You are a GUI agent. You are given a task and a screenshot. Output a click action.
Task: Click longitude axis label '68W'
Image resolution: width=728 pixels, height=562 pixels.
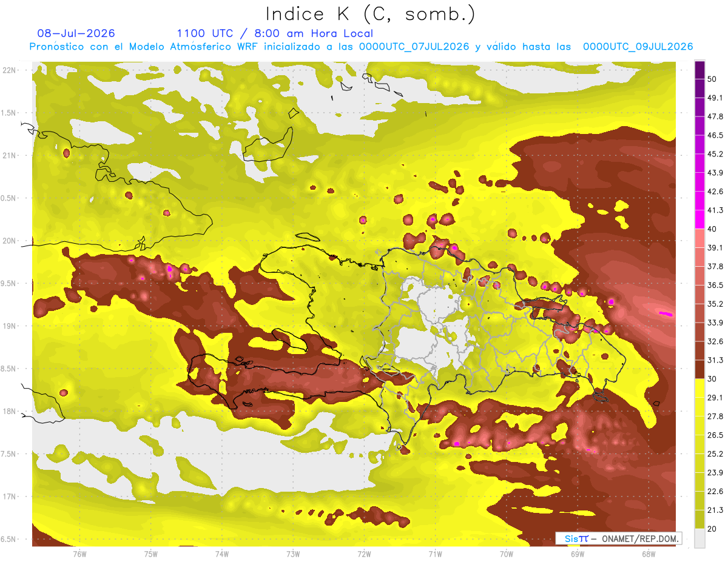point(649,554)
